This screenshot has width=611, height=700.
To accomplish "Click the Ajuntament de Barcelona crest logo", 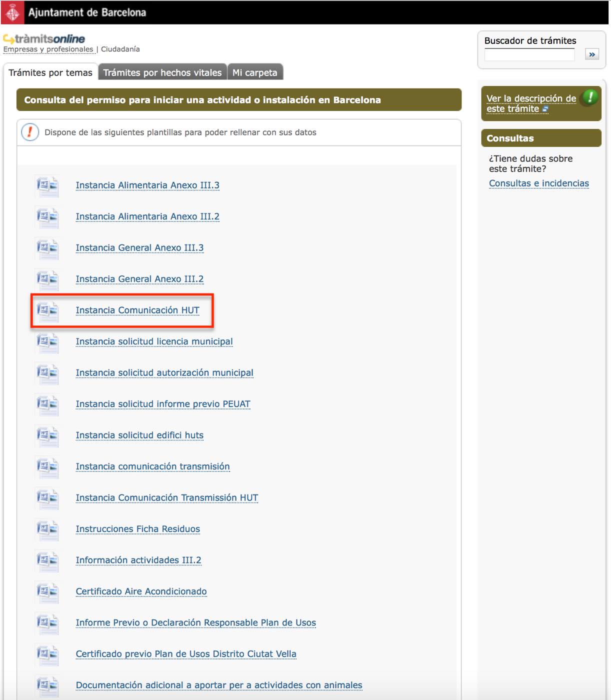I will coord(12,12).
